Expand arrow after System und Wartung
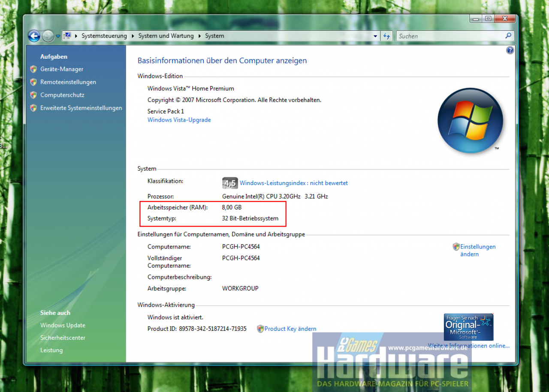 (x=199, y=36)
